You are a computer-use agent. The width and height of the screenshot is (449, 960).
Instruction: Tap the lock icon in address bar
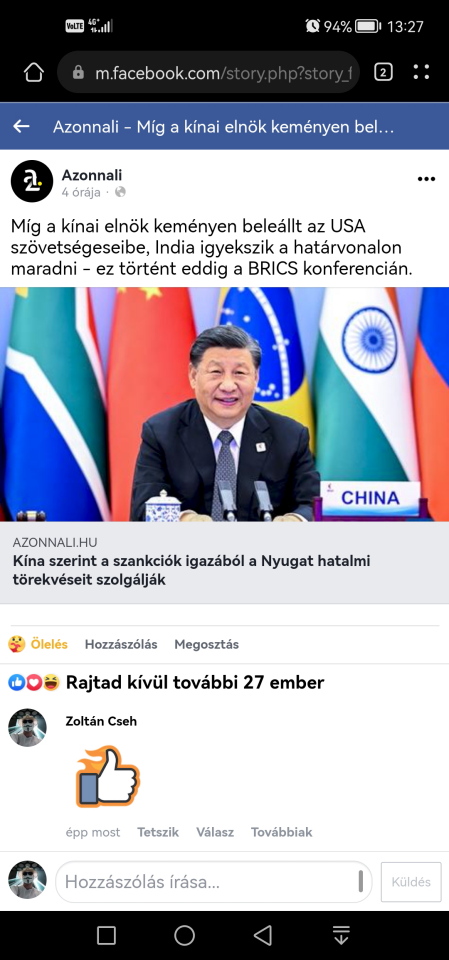click(78, 73)
